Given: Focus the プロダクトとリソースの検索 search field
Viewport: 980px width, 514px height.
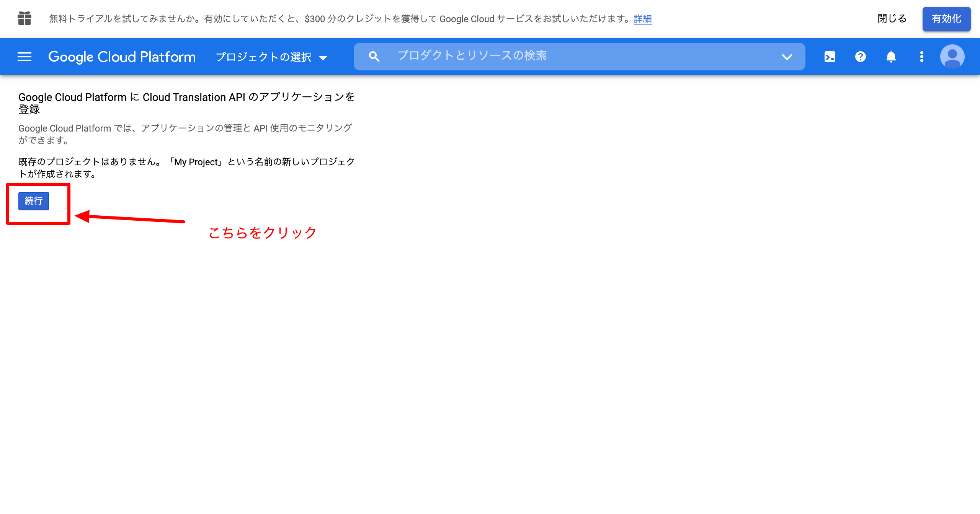Looking at the screenshot, I should 580,57.
